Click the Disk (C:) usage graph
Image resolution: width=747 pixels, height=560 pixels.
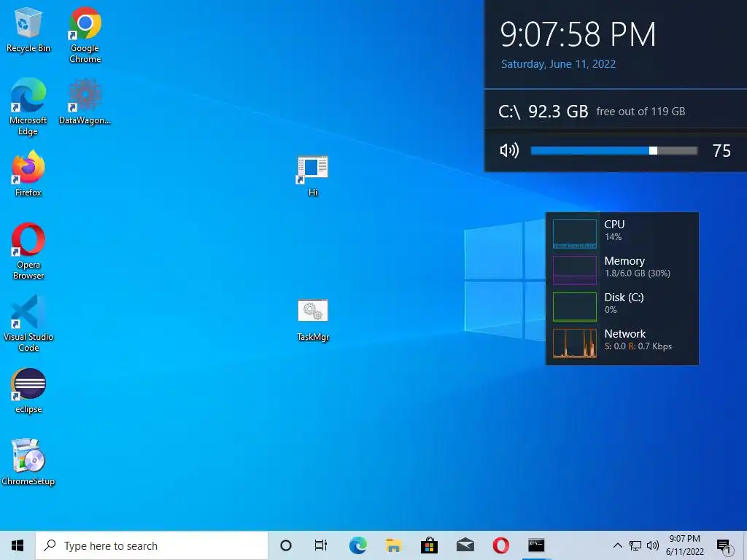click(575, 307)
